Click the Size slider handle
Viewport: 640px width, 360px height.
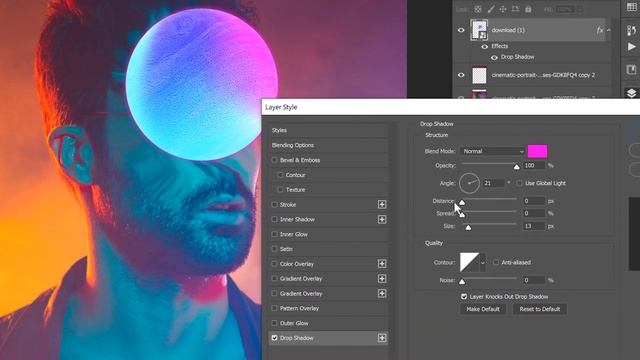pos(468,227)
